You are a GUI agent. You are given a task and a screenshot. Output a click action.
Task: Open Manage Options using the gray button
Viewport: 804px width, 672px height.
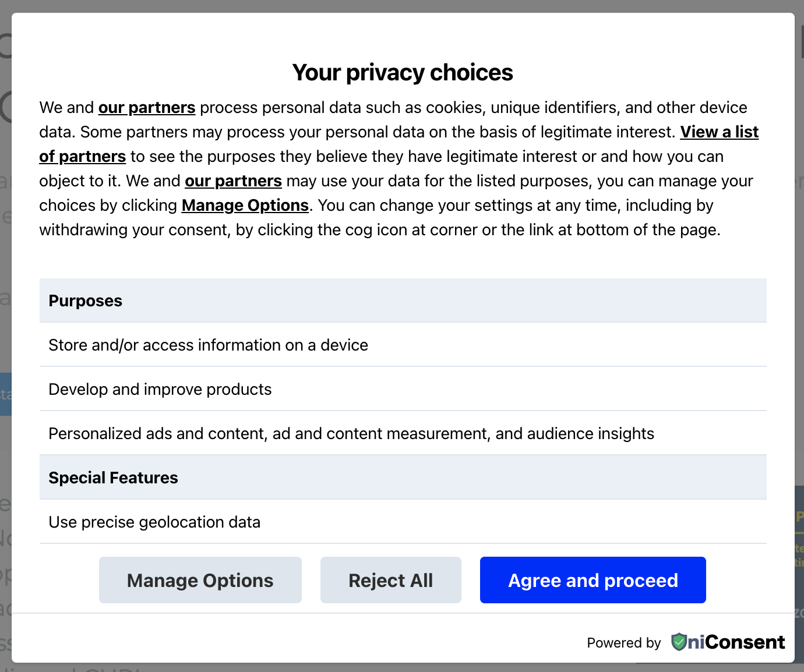[200, 580]
